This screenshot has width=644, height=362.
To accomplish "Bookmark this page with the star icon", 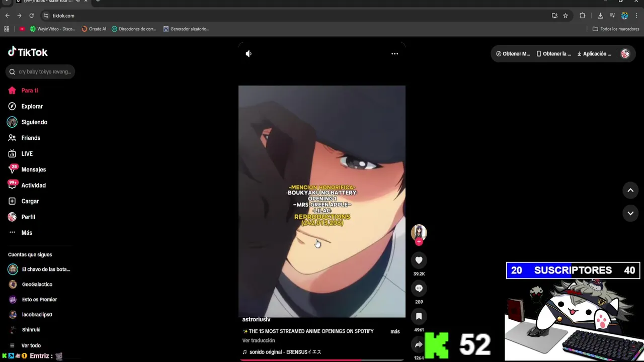I will tap(566, 16).
